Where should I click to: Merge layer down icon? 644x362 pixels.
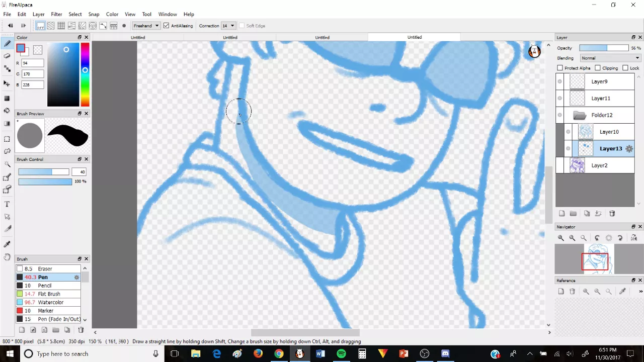(598, 214)
